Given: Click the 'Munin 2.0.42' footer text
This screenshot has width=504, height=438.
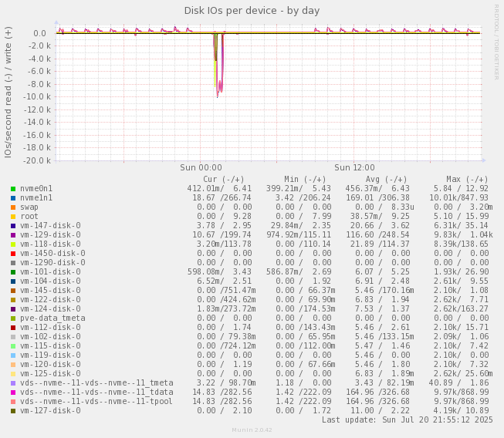Looking at the screenshot, I should [252, 430].
